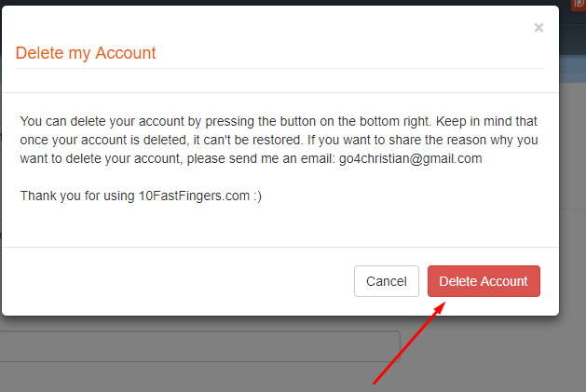Click the "Thank you for using" line
This screenshot has width=586, height=392.
pyautogui.click(x=77, y=196)
